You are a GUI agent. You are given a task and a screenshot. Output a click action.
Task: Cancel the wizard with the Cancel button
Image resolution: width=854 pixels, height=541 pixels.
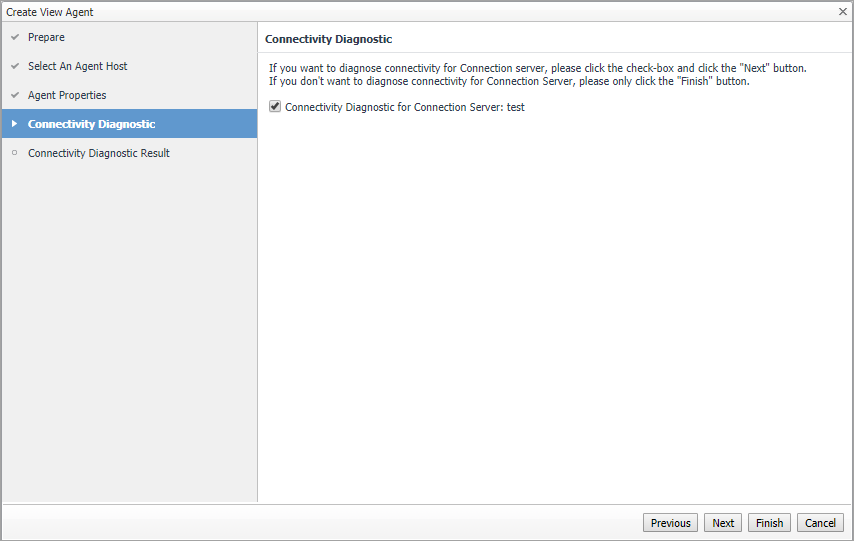[x=820, y=523]
